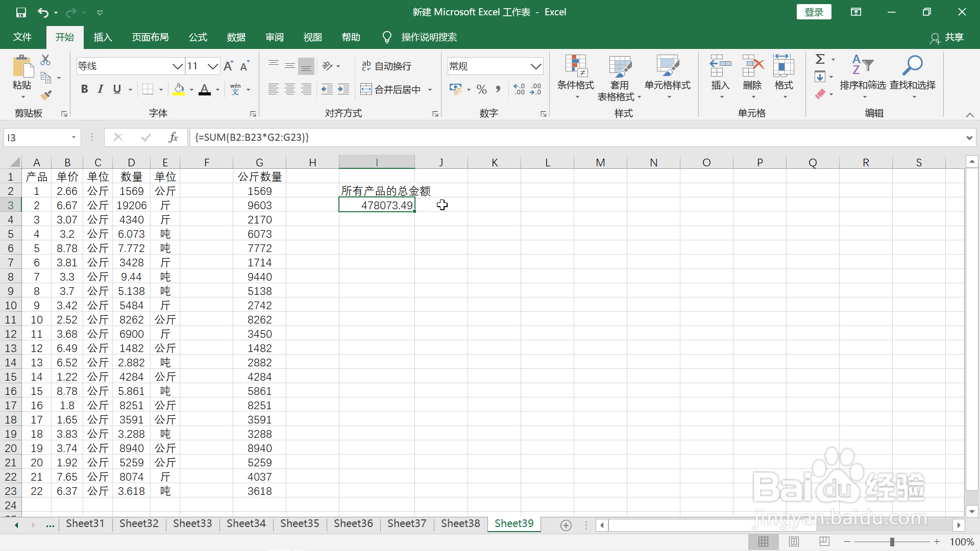Screen dimensions: 980x551
Task: Apply percent number style
Action: [481, 89]
